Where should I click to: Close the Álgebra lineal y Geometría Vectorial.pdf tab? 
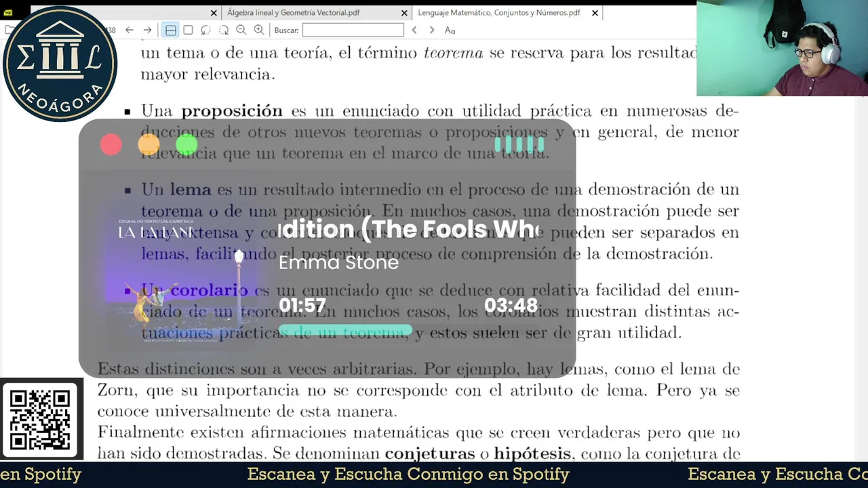[x=405, y=13]
